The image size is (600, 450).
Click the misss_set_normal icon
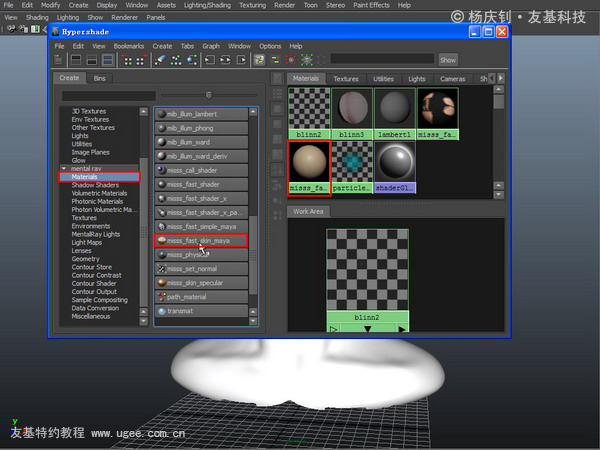click(161, 269)
